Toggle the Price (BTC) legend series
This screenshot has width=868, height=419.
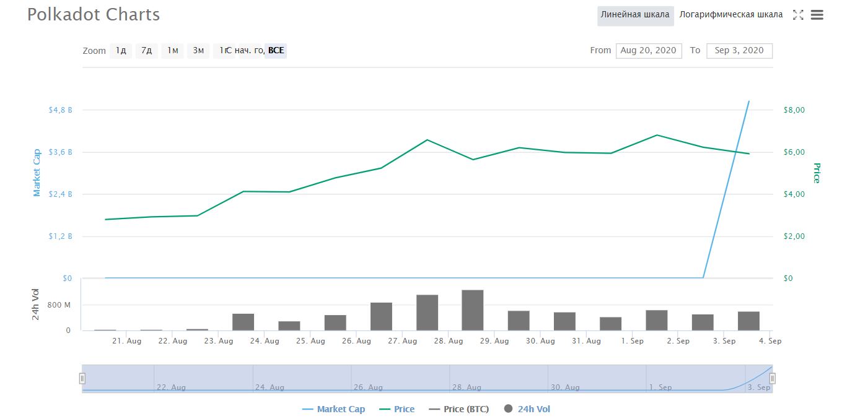tap(458, 409)
